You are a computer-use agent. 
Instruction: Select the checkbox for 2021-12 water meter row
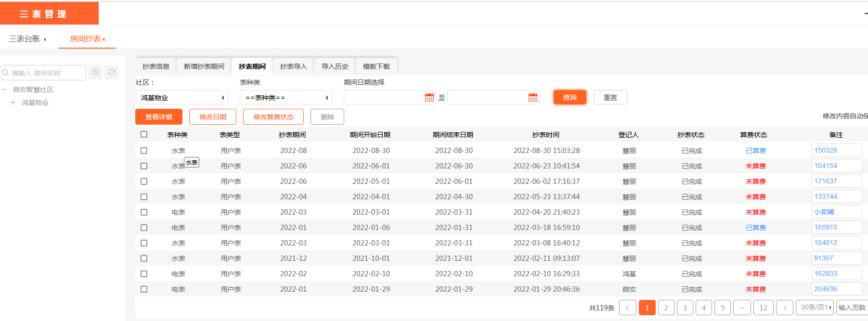[144, 258]
